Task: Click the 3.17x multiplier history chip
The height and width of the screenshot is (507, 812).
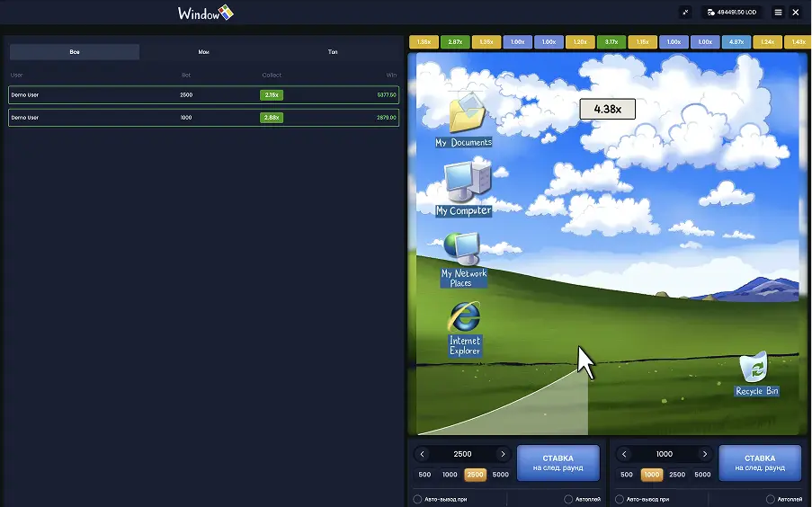Action: (611, 42)
